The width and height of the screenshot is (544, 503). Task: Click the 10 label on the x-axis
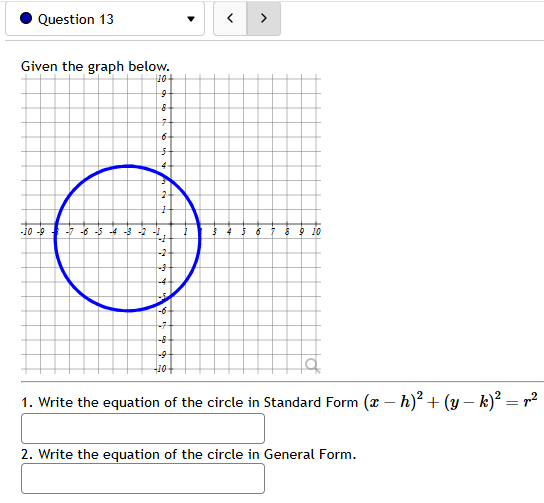click(x=316, y=231)
